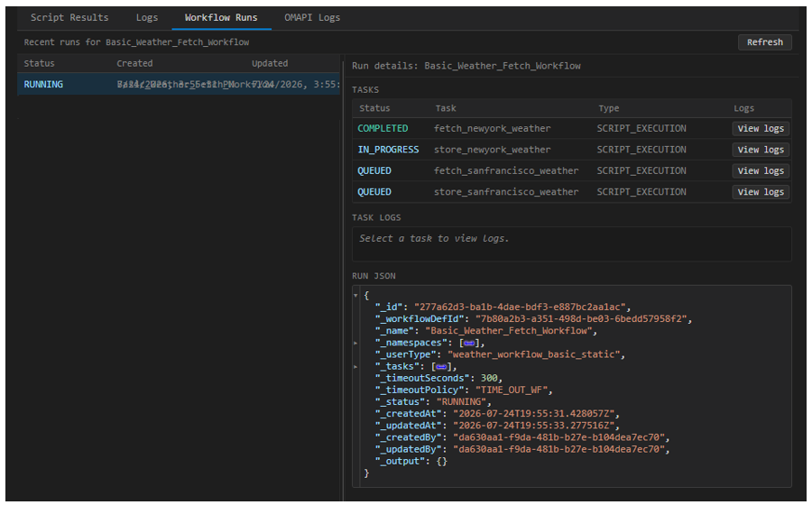Open the Logs tab

[x=146, y=18]
